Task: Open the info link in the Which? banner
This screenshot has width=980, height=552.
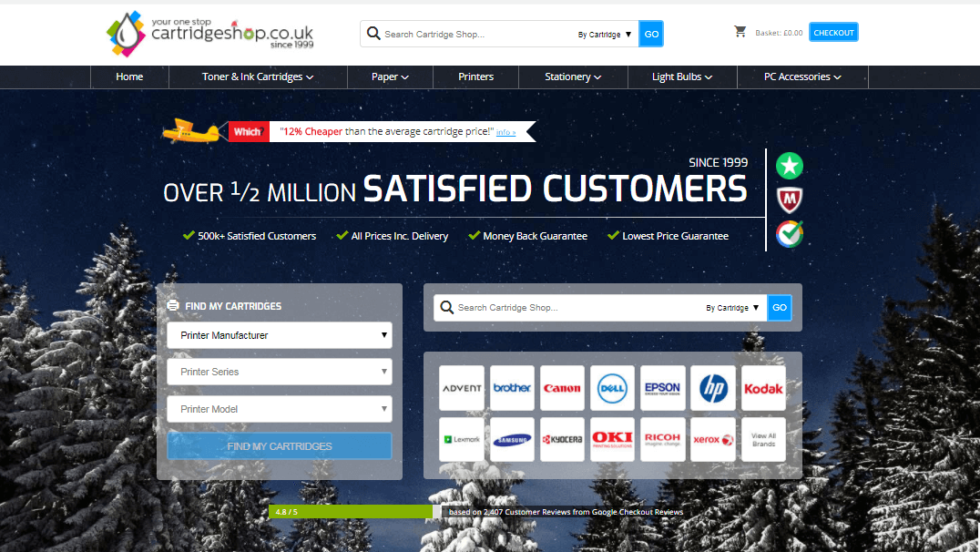Action: coord(505,132)
